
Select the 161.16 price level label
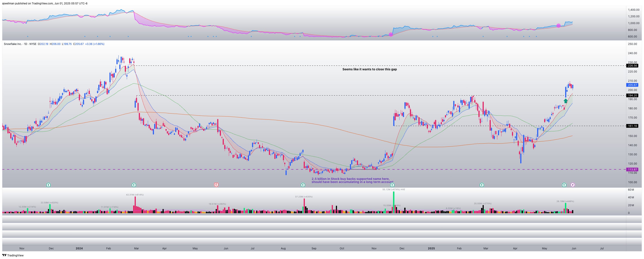632,126
